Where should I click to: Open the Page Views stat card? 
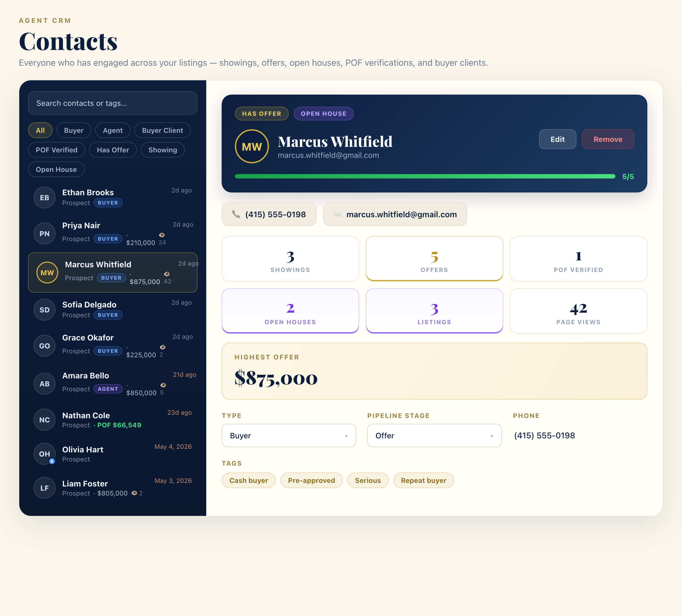(579, 311)
